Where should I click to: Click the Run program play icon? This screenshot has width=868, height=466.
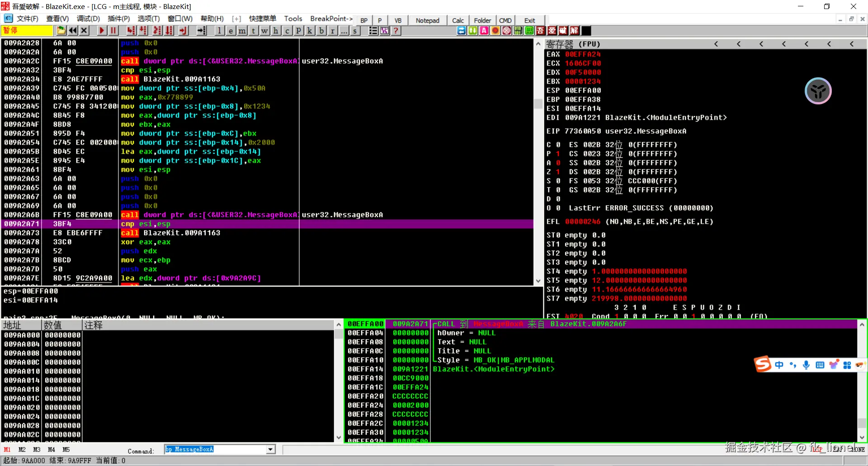click(102, 31)
